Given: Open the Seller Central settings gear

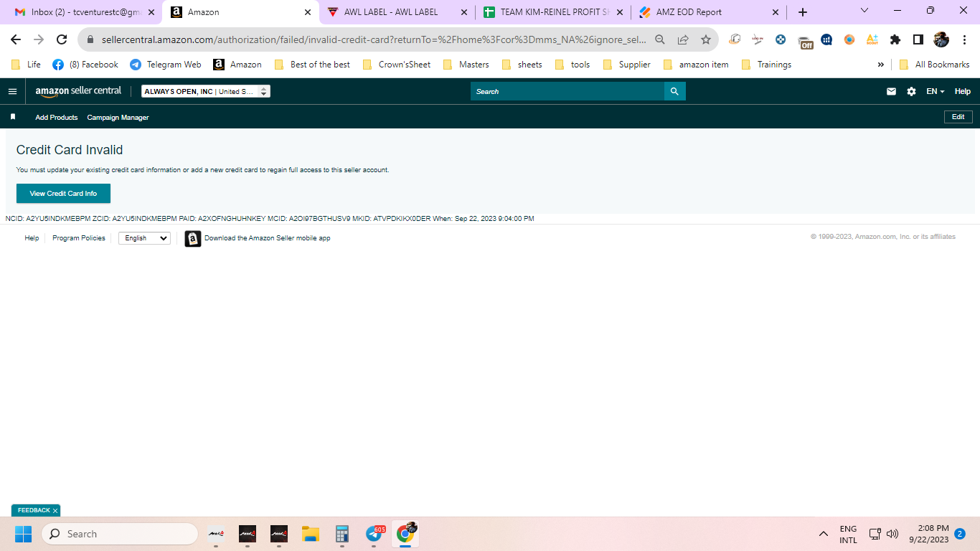Looking at the screenshot, I should 911,91.
